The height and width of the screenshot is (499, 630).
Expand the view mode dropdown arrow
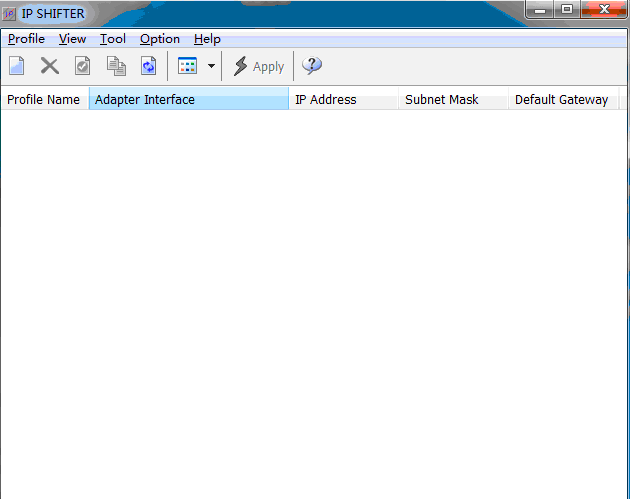coord(211,66)
